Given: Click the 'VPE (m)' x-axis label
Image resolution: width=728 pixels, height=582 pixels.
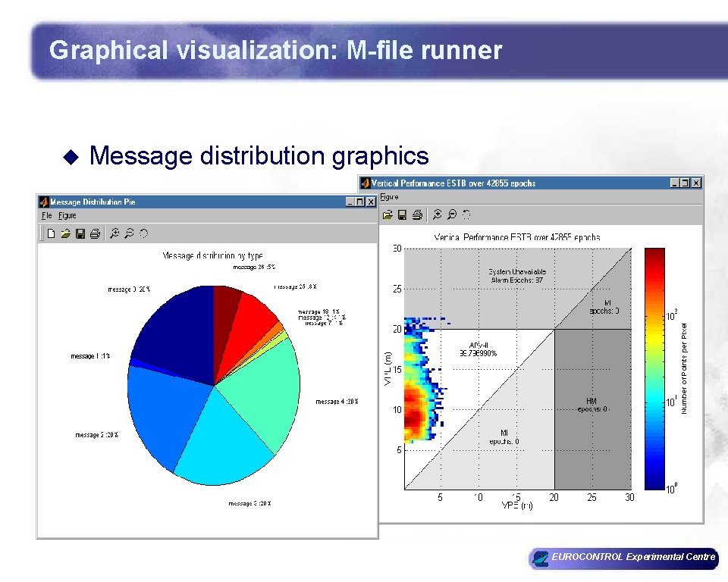Looking at the screenshot, I should (516, 505).
